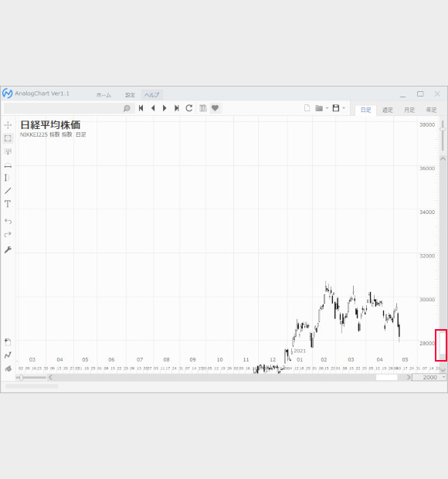Image resolution: width=448 pixels, height=479 pixels.
Task: Switch to the 週足 weekly tab
Action: pyautogui.click(x=388, y=110)
